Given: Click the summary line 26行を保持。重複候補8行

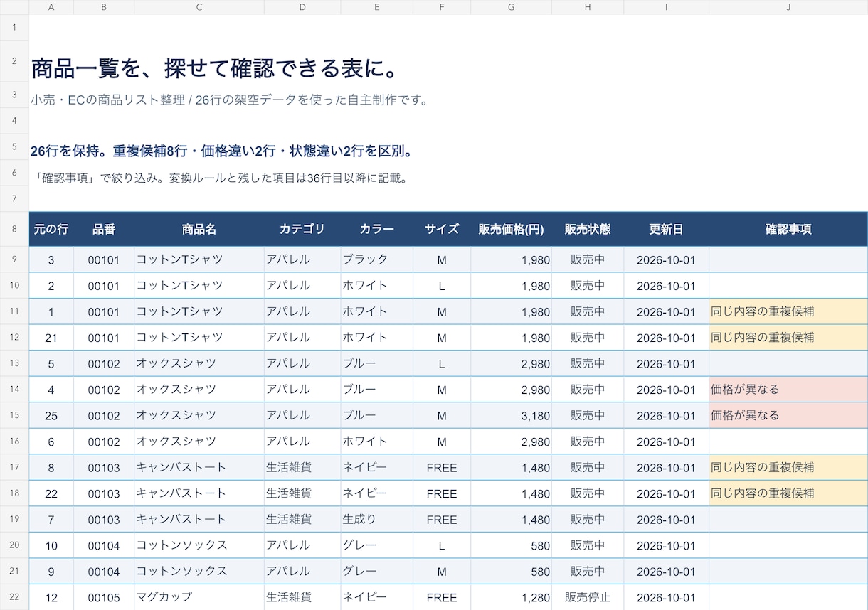Looking at the screenshot, I should click(222, 151).
